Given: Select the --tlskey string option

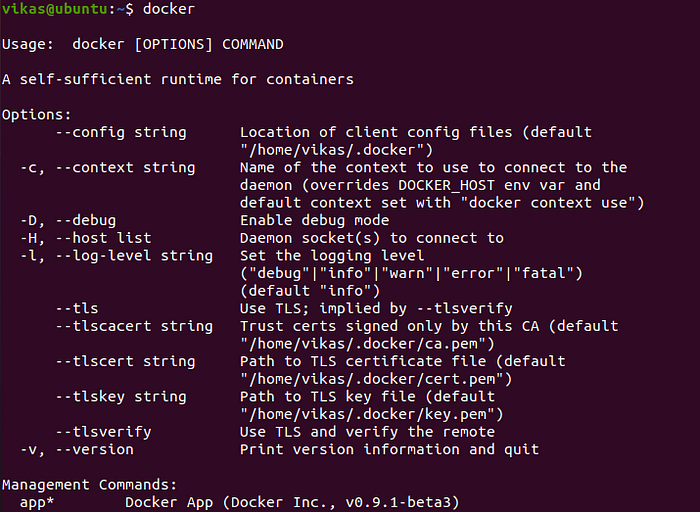Looking at the screenshot, I should pos(121,396).
